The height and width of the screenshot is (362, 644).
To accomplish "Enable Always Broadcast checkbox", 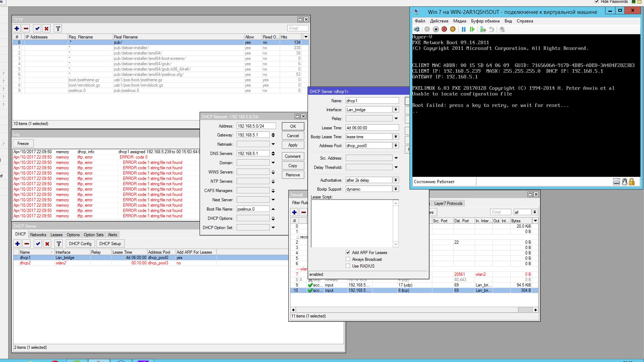I will pyautogui.click(x=348, y=259).
